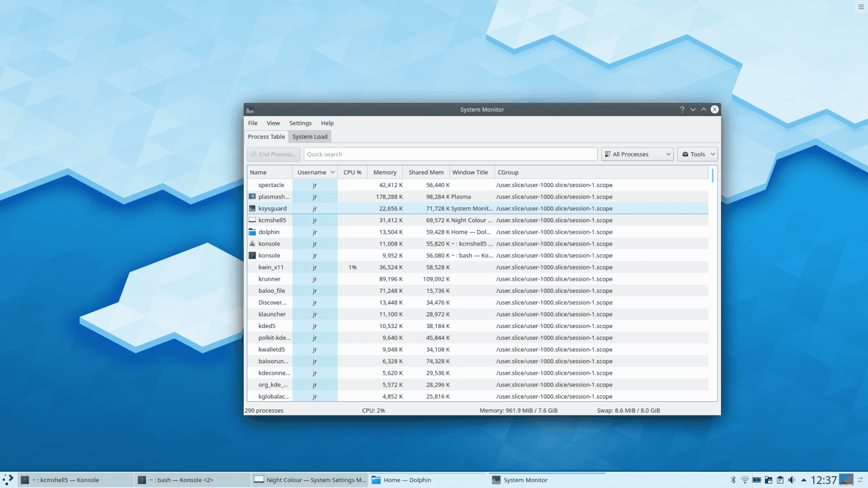Viewport: 868px width, 488px height.
Task: Click the battery icon in the system tray
Action: click(756, 480)
